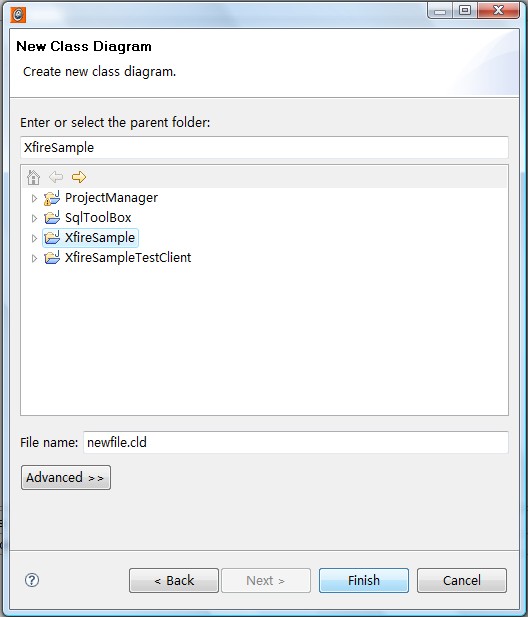This screenshot has height=617, width=528.
Task: Click the Home icon in folder toolbar
Action: [x=33, y=177]
